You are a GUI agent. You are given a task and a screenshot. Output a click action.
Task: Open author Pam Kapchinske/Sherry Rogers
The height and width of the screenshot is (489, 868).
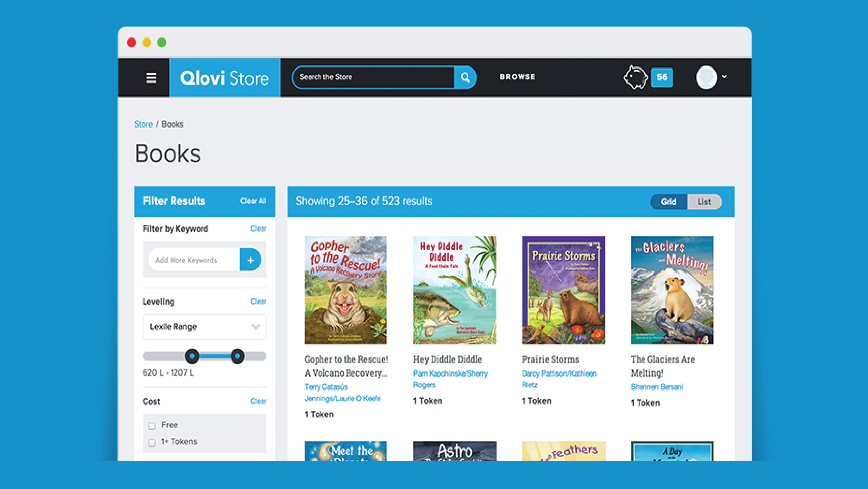(450, 379)
